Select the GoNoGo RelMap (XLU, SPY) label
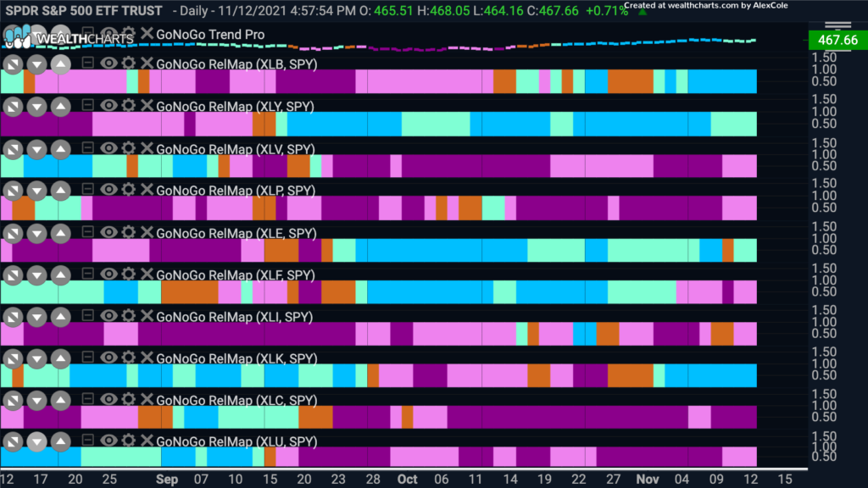This screenshot has height=488, width=868. click(x=237, y=441)
